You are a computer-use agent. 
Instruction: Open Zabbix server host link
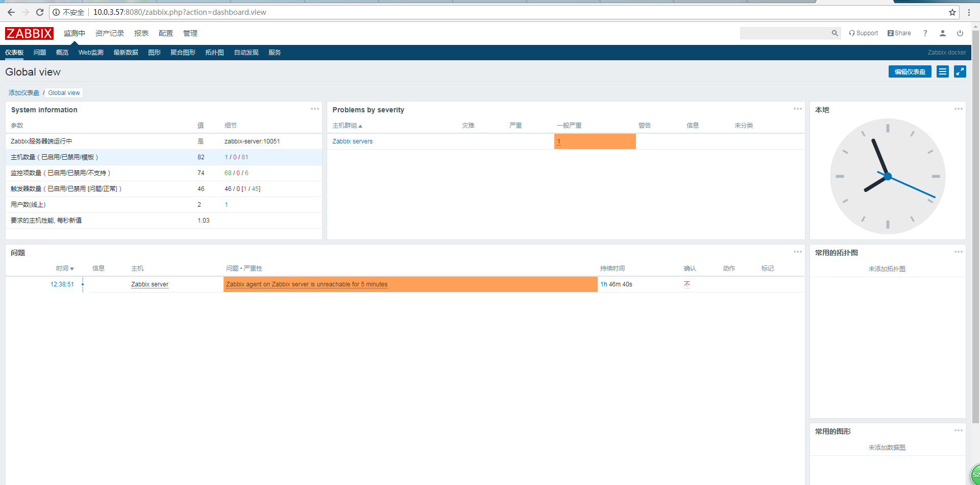(150, 284)
